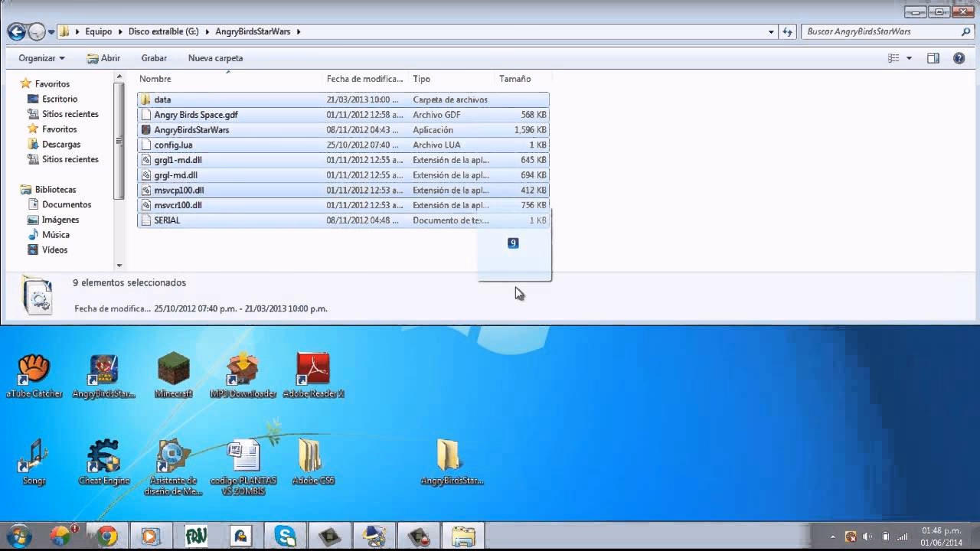Sort by the Tipo column header
The image size is (980, 551).
coord(452,79)
